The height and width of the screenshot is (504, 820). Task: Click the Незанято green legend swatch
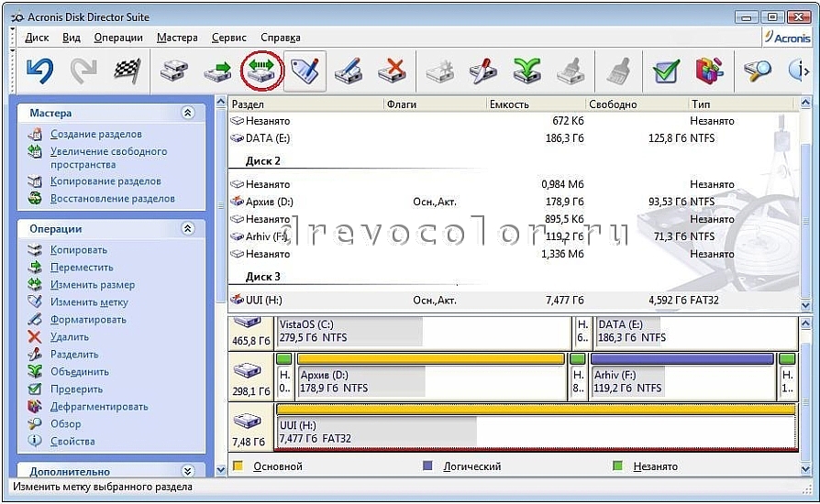click(617, 466)
